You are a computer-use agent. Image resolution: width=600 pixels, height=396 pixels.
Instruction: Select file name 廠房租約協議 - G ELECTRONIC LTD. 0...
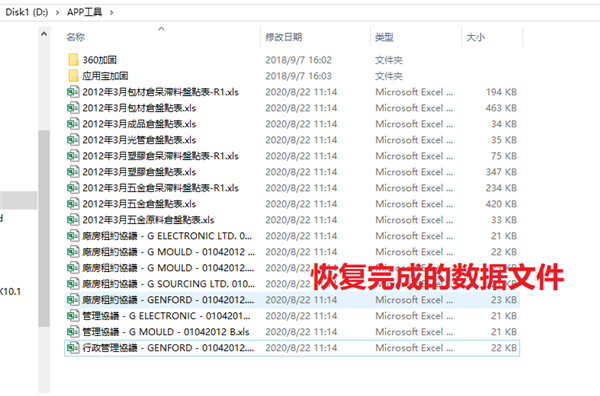(167, 236)
